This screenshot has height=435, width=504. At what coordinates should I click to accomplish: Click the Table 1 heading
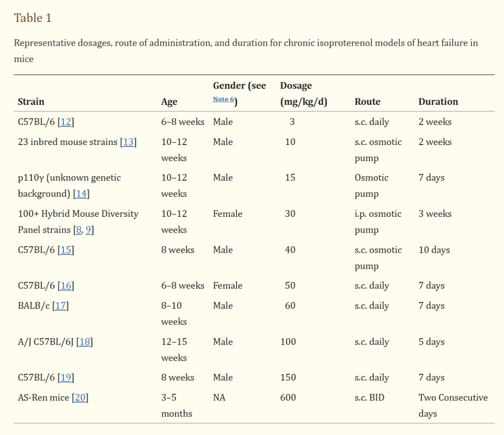[33, 18]
